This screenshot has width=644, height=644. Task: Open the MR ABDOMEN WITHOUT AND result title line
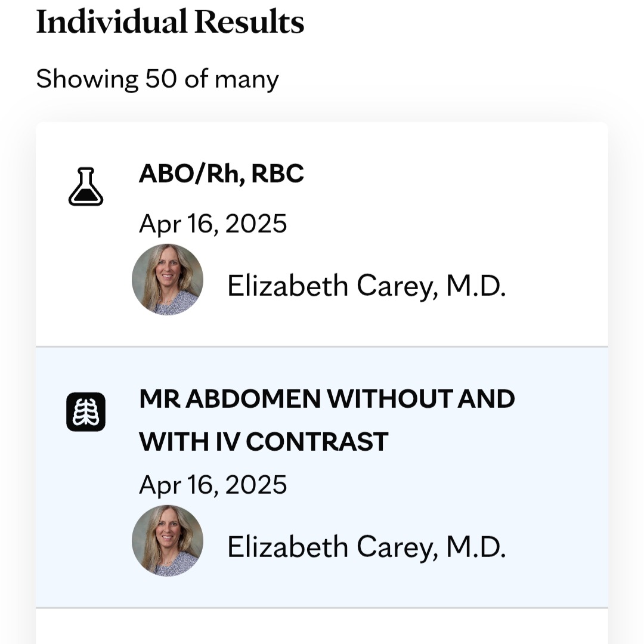pyautogui.click(x=327, y=399)
